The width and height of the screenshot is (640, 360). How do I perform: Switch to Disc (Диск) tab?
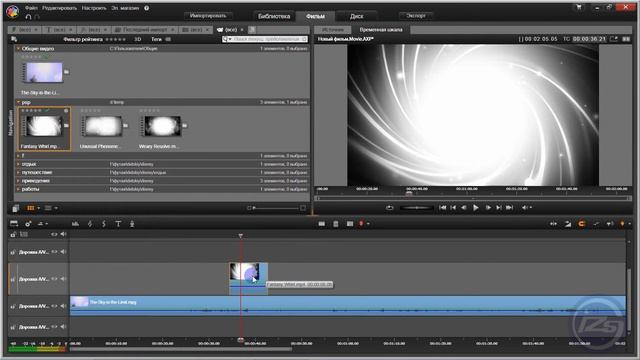pos(356,16)
